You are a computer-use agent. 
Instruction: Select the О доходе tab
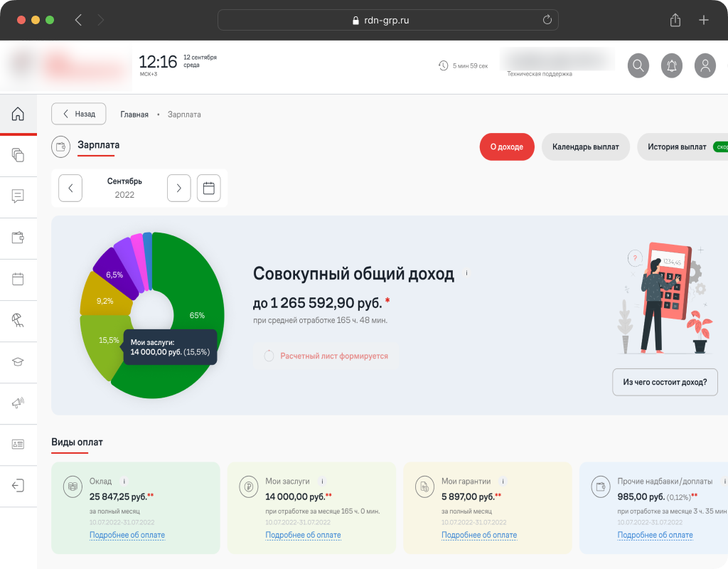click(x=507, y=147)
